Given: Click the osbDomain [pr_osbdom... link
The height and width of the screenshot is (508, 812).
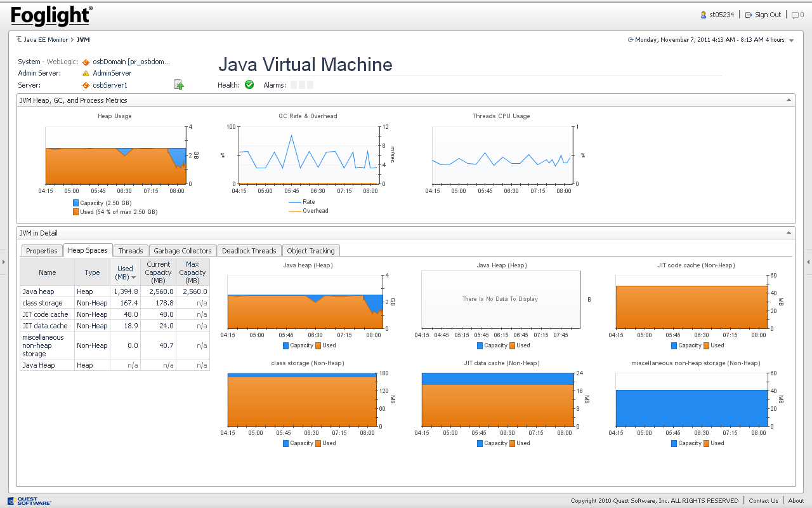Looking at the screenshot, I should [131, 62].
